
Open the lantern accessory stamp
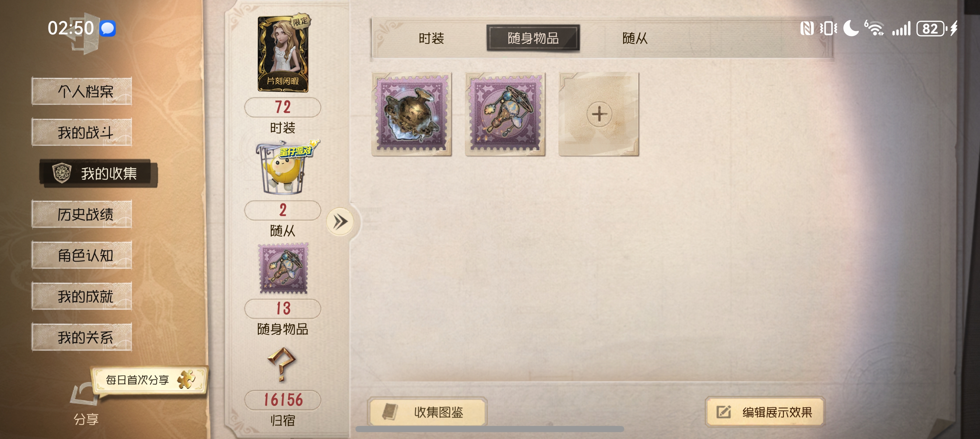tap(505, 114)
